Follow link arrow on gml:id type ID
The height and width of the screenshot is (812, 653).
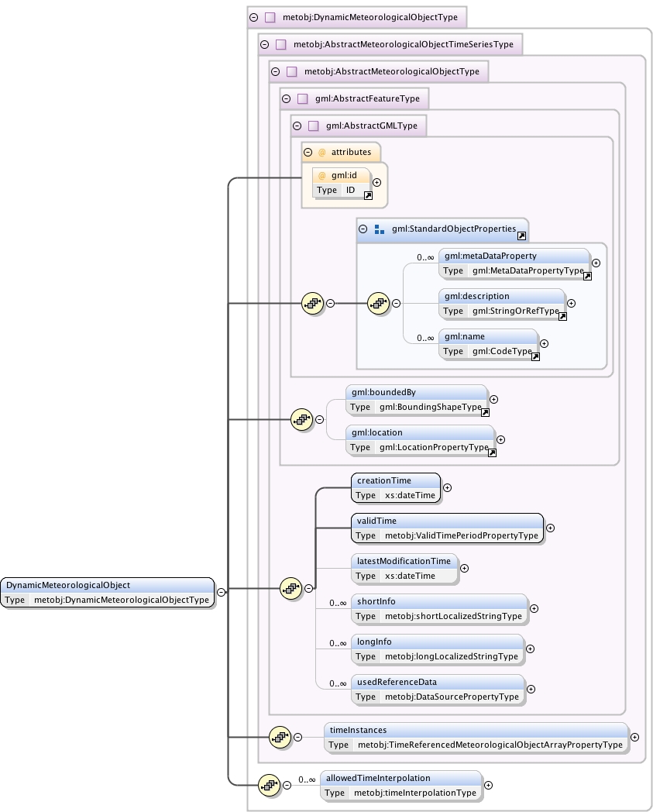tap(368, 195)
